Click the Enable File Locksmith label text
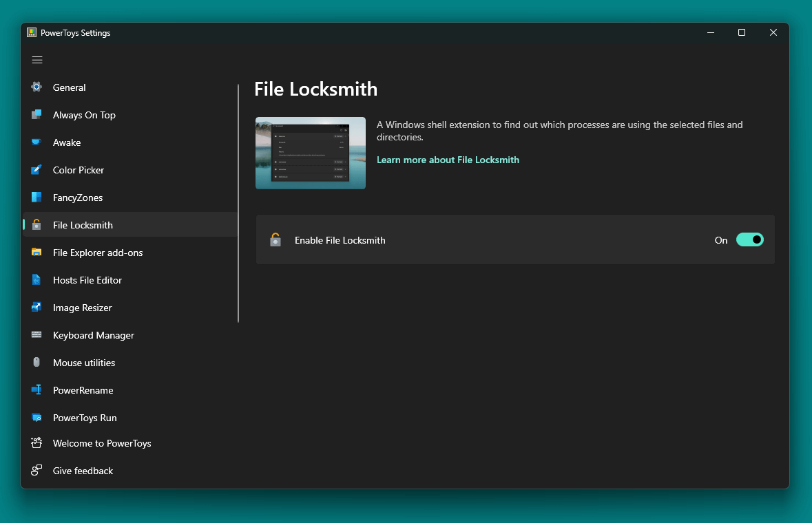 point(340,240)
